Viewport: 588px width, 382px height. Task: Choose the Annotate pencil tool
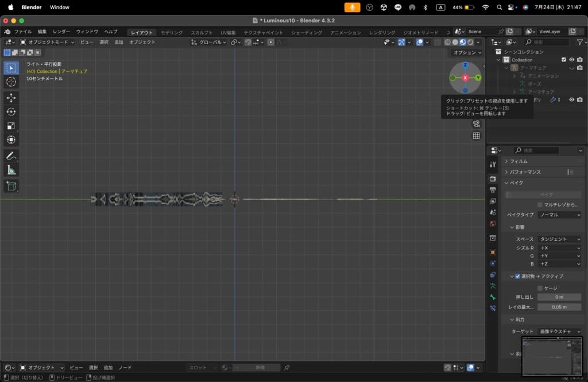(x=11, y=156)
